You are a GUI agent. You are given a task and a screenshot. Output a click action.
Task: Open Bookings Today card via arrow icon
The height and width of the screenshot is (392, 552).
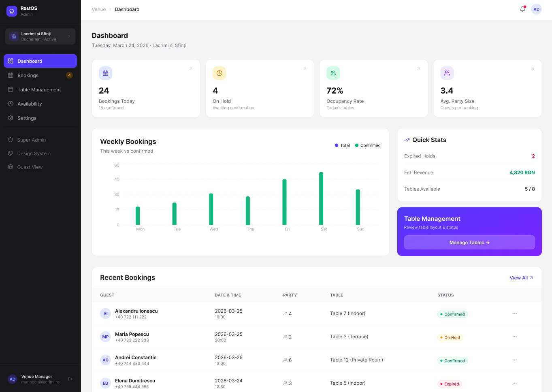(x=191, y=69)
